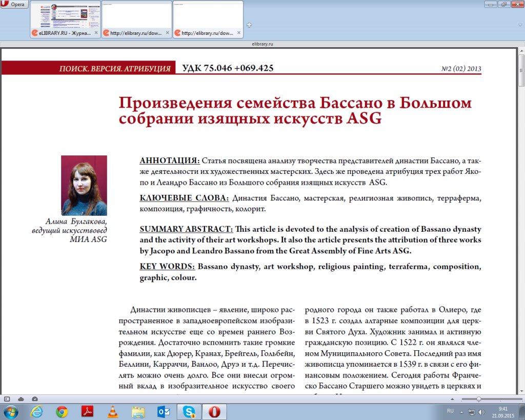The height and width of the screenshot is (420, 525).
Task: Show hidden tray icons arrow
Action: 462,412
